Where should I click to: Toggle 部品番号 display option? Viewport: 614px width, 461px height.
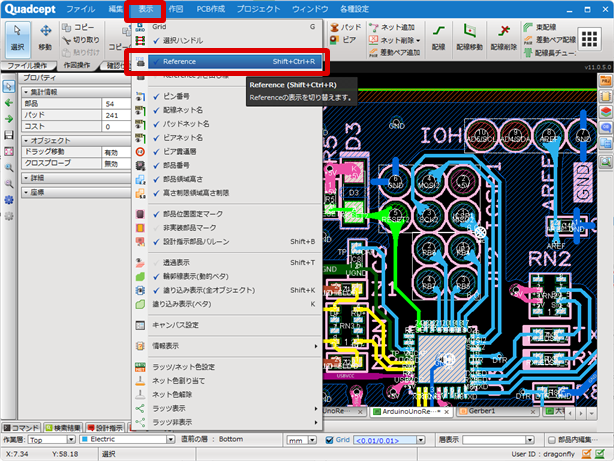tap(176, 164)
